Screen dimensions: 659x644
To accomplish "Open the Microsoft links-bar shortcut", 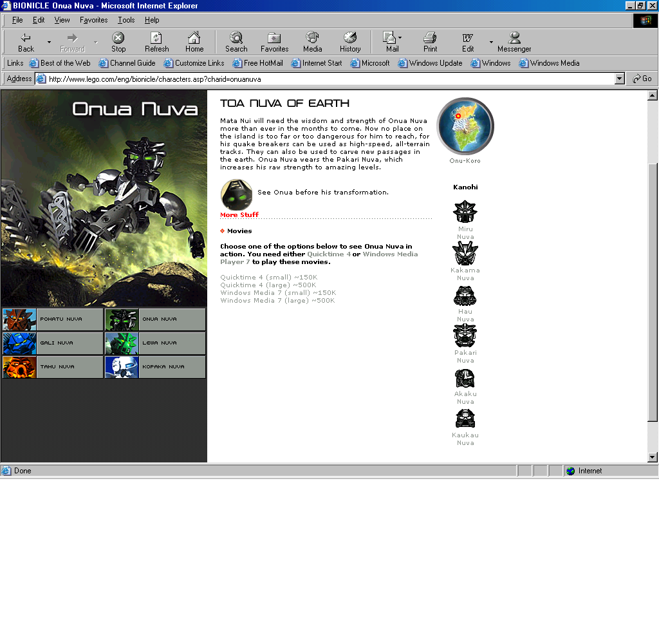I will [370, 63].
